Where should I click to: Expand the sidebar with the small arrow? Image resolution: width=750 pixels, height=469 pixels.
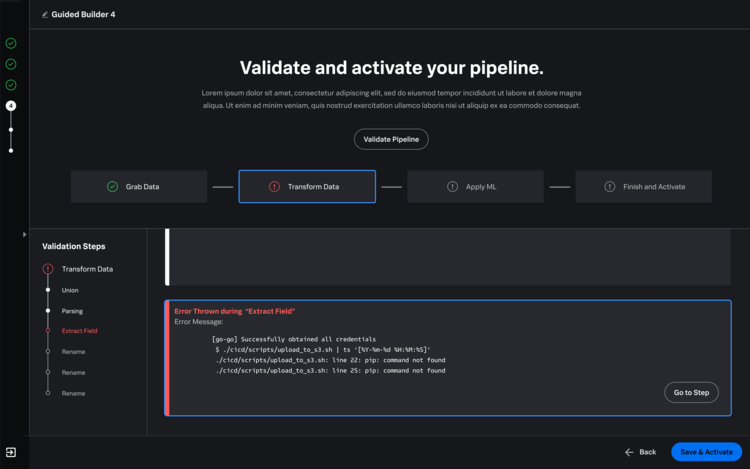pyautogui.click(x=24, y=235)
